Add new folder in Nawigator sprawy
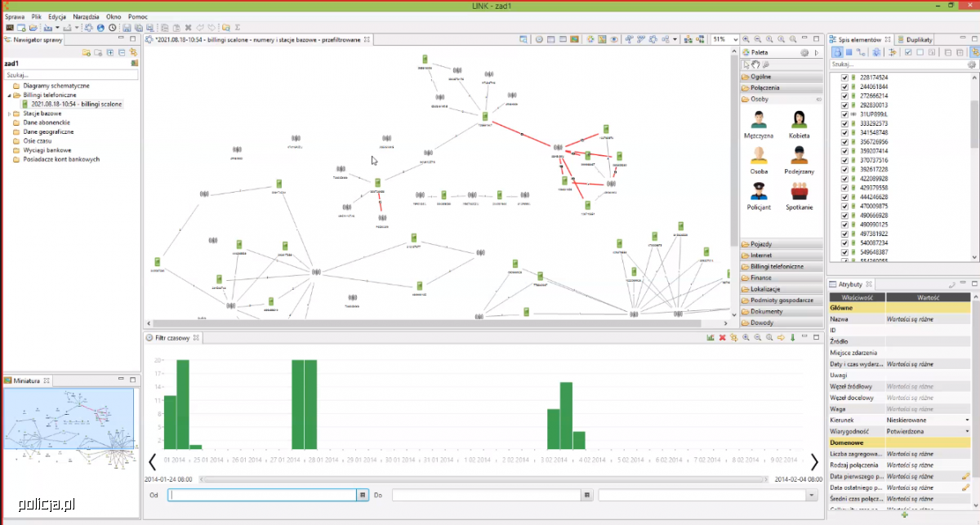Viewport: 980px width, 525px height. [x=87, y=52]
